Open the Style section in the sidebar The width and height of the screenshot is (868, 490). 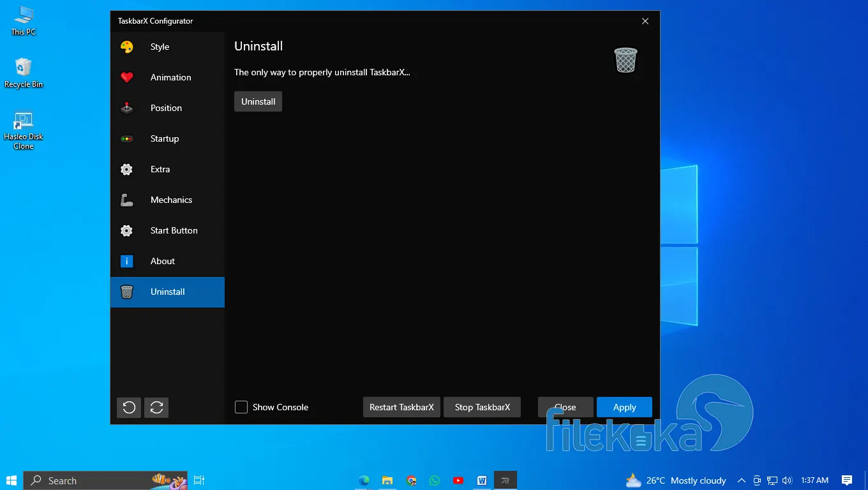[x=167, y=47]
